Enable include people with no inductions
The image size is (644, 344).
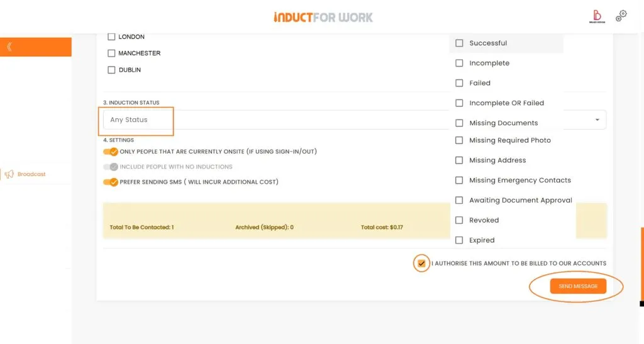pos(111,167)
